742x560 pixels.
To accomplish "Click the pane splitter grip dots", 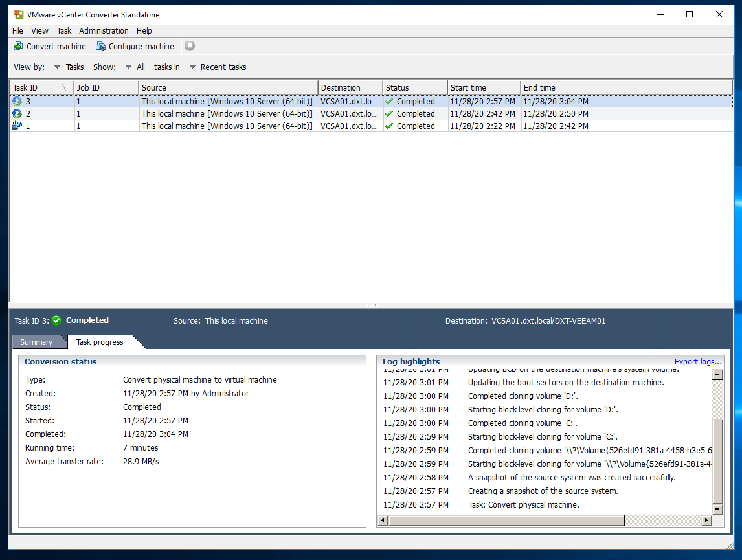I will pos(371,305).
